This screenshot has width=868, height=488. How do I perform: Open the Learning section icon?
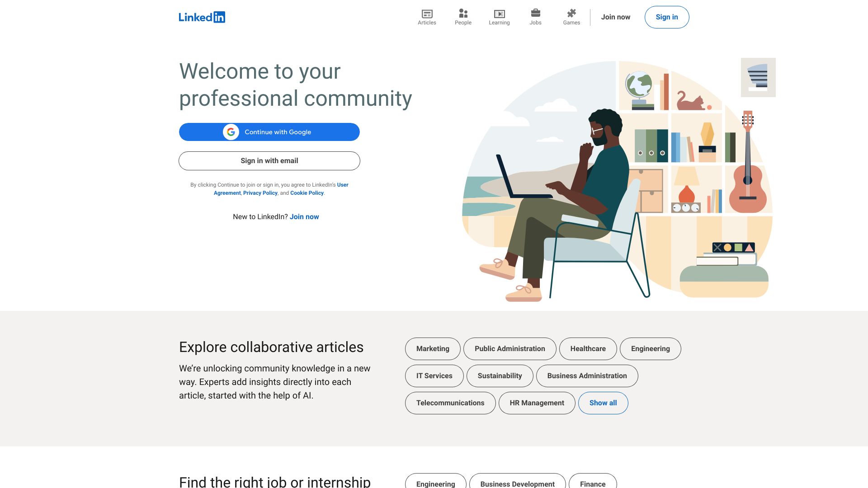(x=499, y=14)
